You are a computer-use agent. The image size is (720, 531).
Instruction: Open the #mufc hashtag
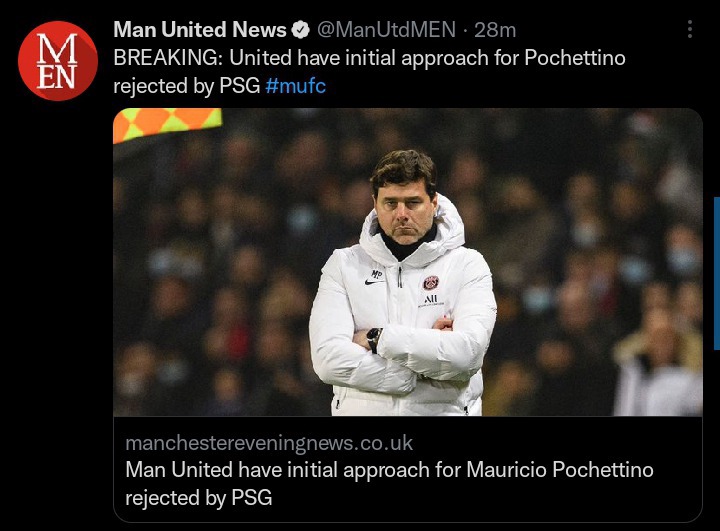[x=296, y=86]
